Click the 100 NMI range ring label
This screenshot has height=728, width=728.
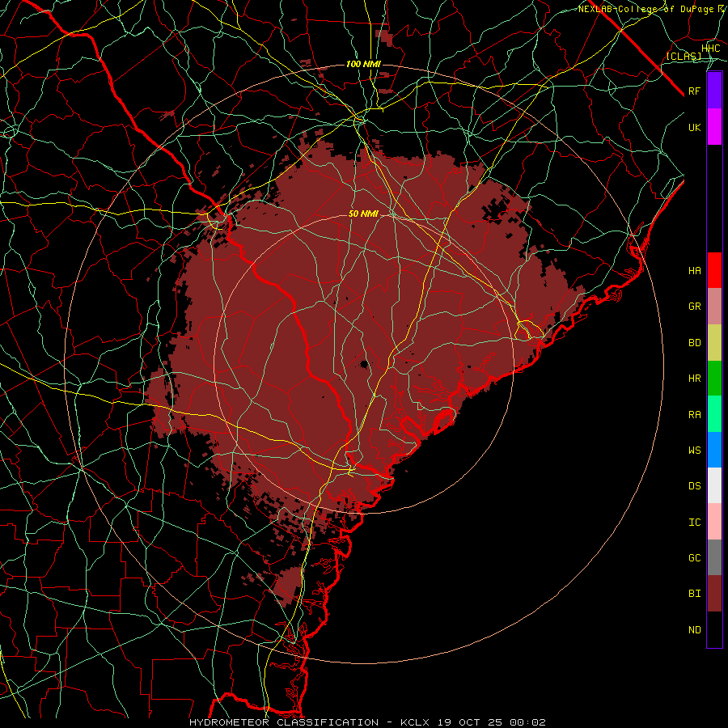point(363,64)
